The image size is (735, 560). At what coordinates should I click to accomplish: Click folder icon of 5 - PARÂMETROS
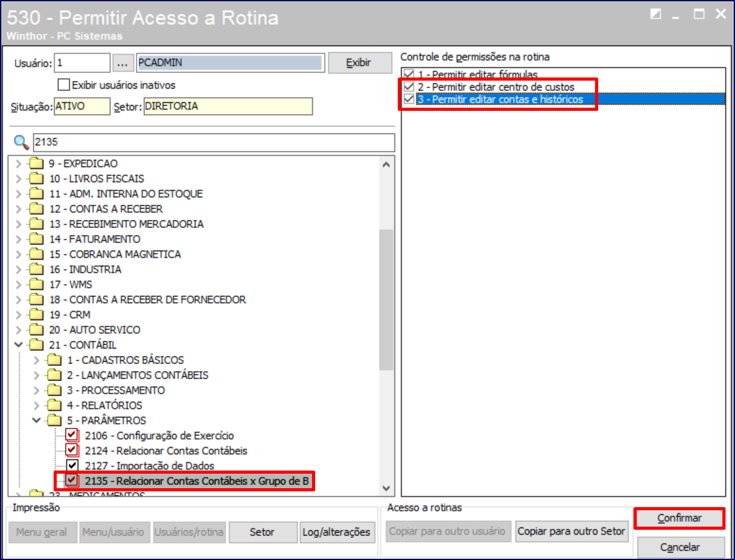54,420
